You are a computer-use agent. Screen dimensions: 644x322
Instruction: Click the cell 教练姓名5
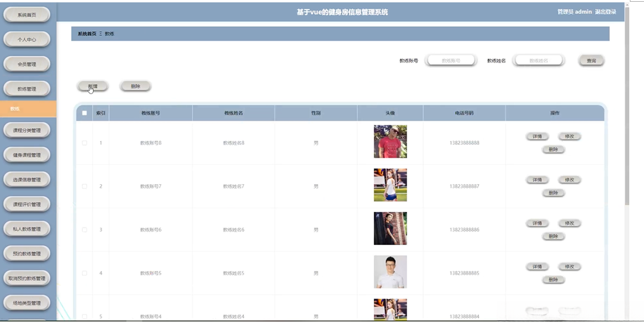pos(234,273)
